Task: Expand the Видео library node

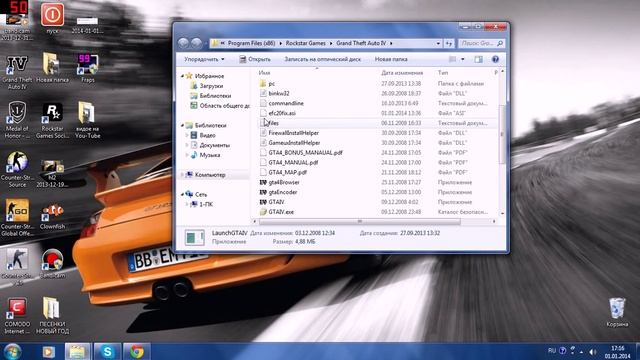Action: (x=187, y=135)
